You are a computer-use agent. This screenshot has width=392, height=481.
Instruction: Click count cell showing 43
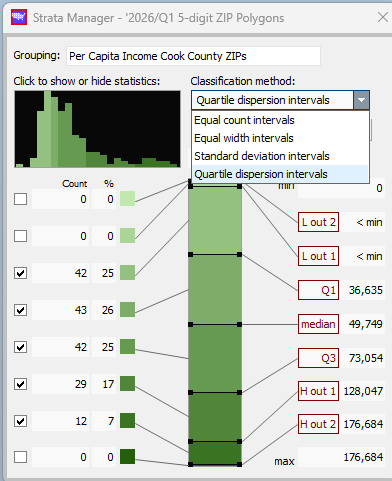coord(60,310)
